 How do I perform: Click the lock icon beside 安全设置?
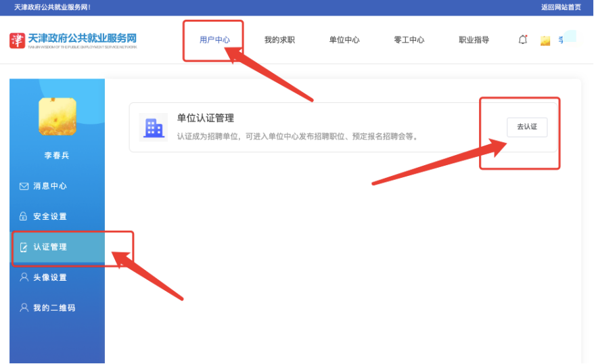[24, 217]
